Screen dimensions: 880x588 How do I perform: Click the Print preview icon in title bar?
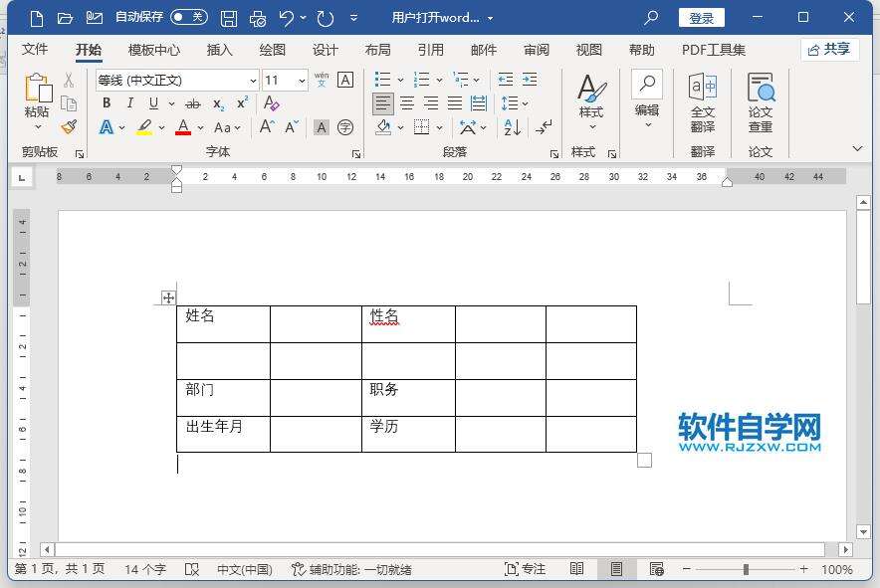pyautogui.click(x=258, y=19)
